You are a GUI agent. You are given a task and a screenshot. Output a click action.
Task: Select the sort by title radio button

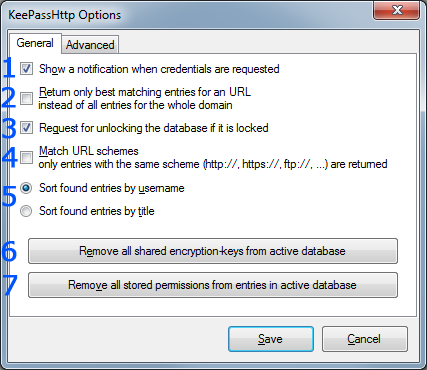[x=26, y=211]
